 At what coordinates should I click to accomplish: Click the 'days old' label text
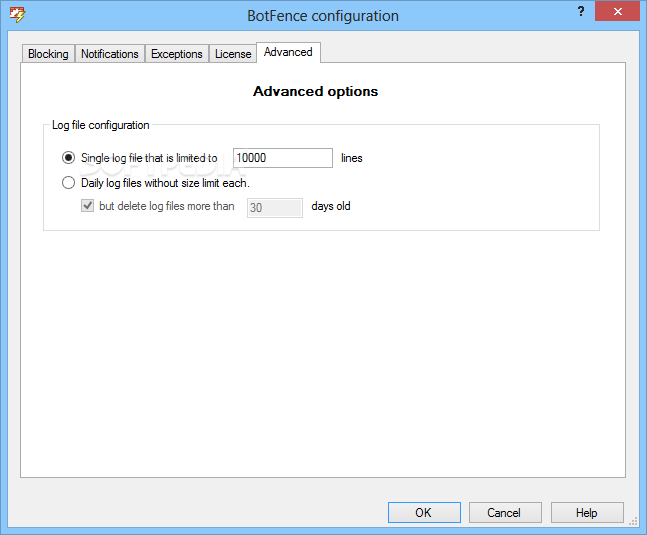(x=331, y=206)
